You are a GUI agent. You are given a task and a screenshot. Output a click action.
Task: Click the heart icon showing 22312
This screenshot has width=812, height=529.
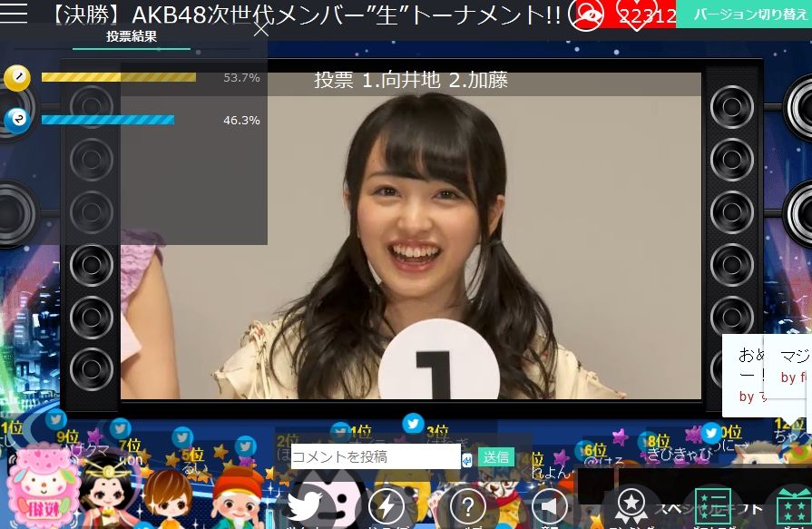(637, 15)
